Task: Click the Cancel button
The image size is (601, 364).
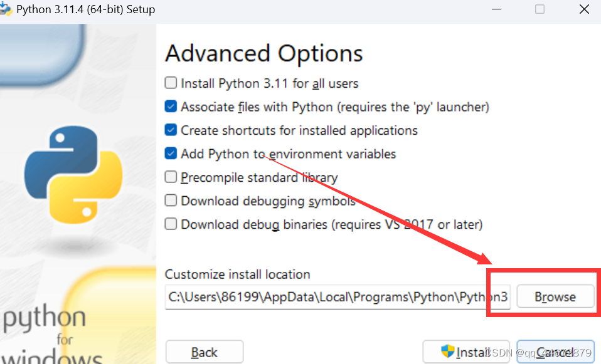Action: tap(555, 351)
